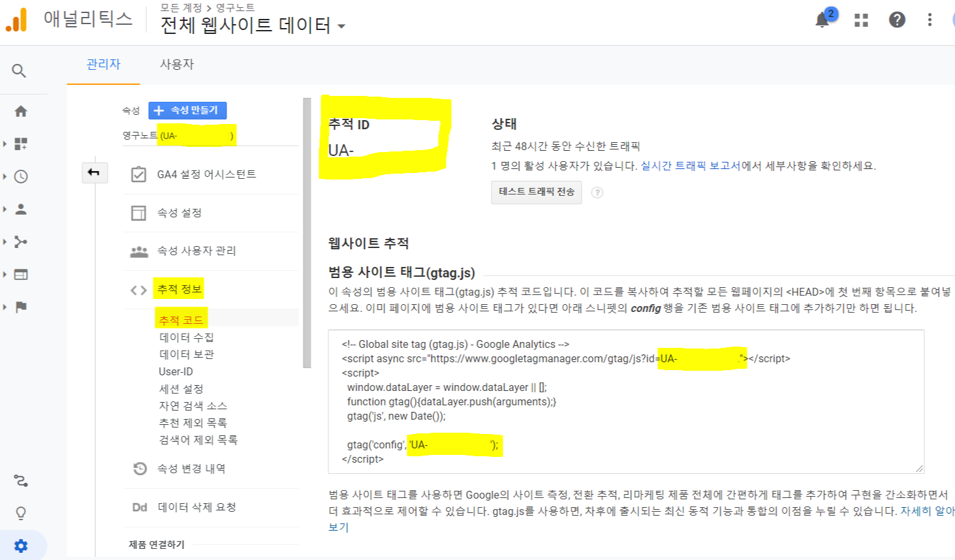
Task: Open the Conversions flag icon
Action: click(x=21, y=307)
